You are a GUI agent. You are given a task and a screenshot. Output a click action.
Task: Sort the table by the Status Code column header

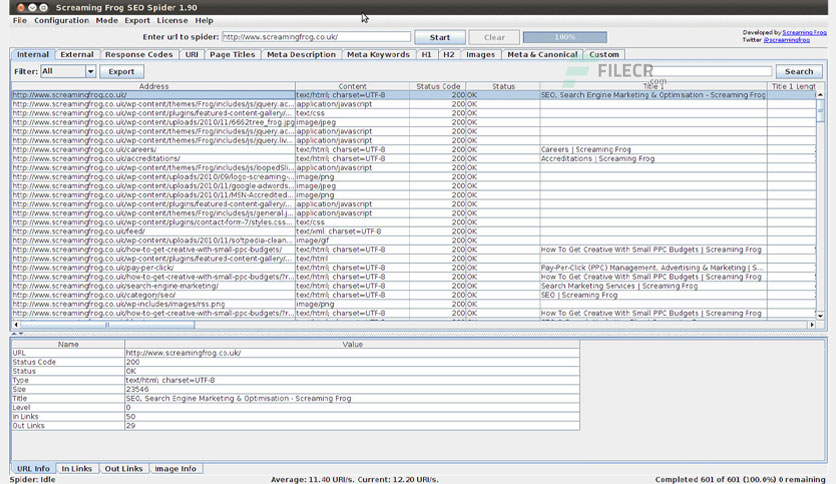tap(438, 86)
